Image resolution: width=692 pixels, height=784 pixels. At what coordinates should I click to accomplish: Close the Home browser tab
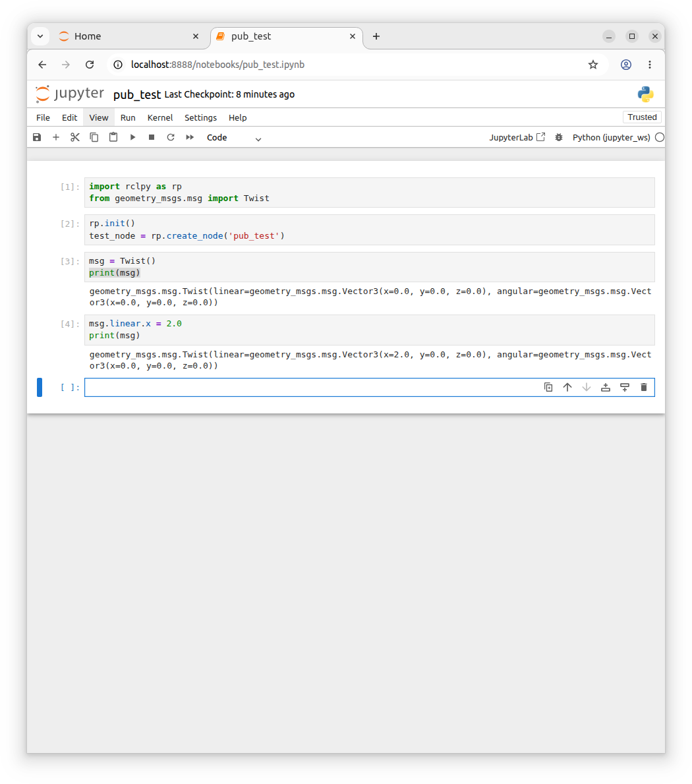pos(195,36)
